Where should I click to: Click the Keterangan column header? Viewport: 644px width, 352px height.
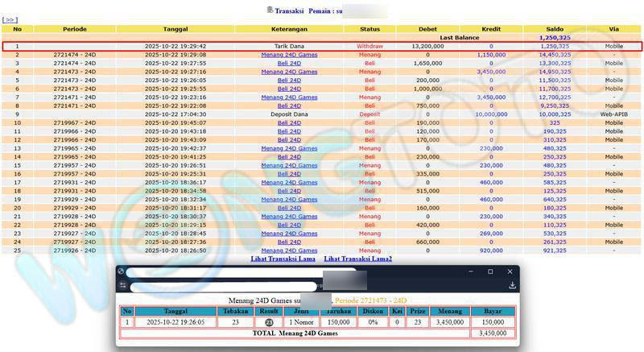(289, 29)
